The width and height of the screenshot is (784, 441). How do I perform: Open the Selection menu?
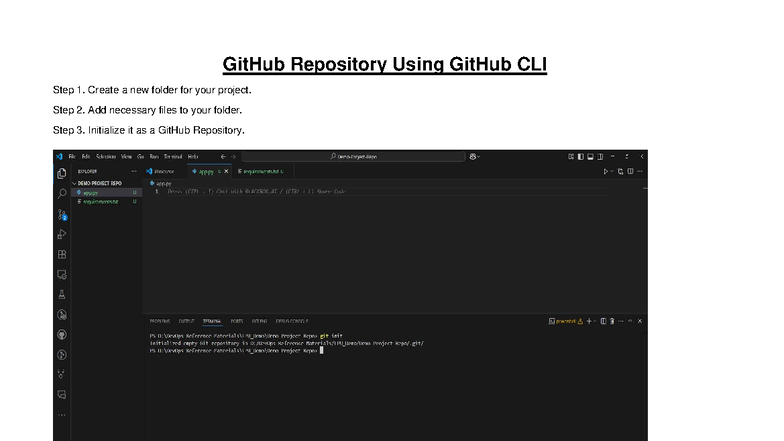tap(106, 156)
